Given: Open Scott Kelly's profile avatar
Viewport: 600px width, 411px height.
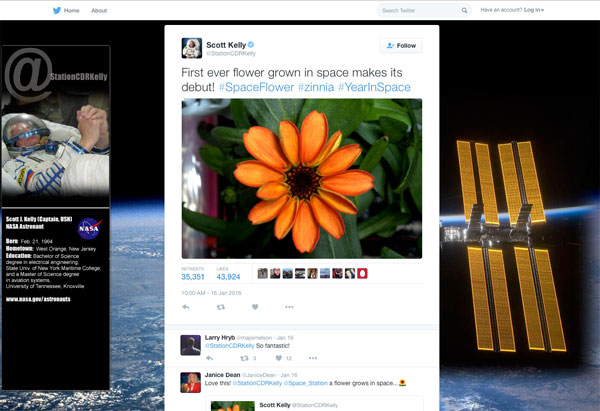Looking at the screenshot, I should pos(191,48).
